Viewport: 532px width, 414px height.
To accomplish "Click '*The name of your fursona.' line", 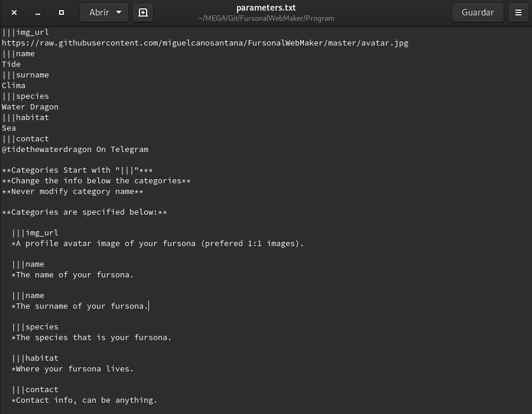I will (73, 275).
